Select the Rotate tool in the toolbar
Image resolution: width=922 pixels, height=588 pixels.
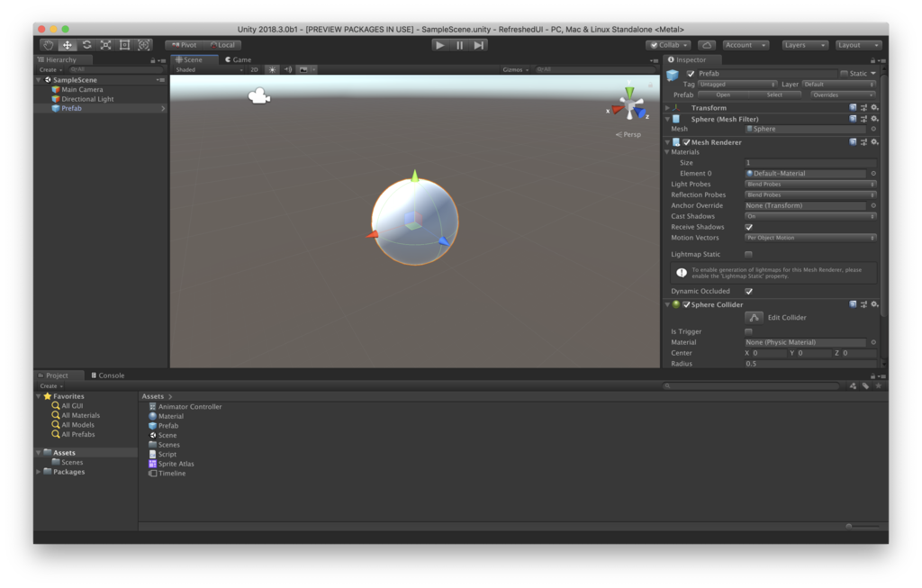86,45
